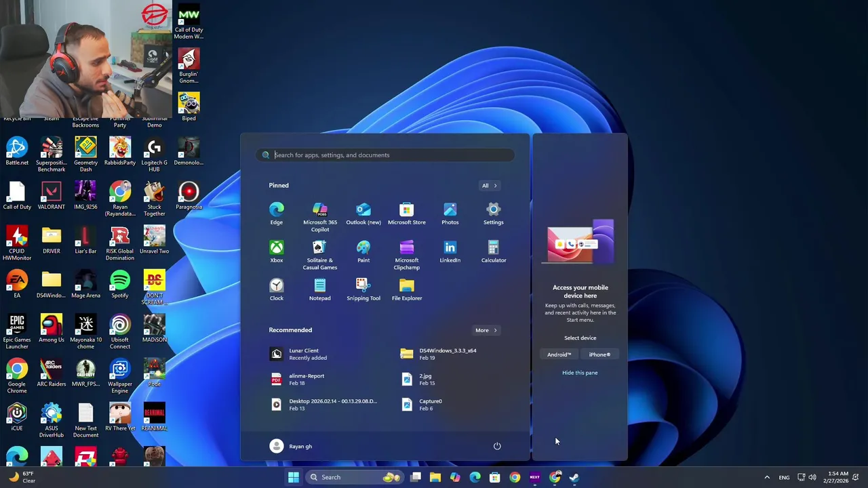Select RISK Global Domination desktop icon

pyautogui.click(x=120, y=243)
